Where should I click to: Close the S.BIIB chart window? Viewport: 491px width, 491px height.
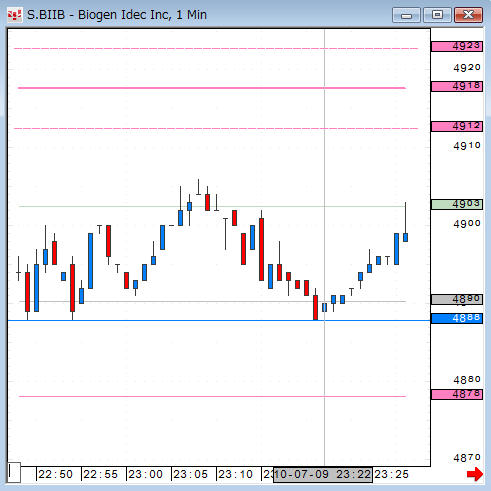pos(468,15)
